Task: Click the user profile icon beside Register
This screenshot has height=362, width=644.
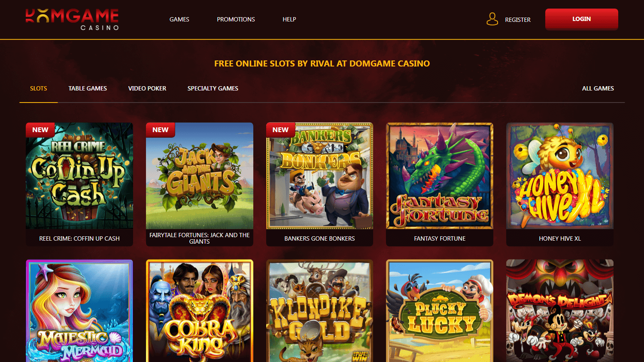Action: [x=492, y=19]
